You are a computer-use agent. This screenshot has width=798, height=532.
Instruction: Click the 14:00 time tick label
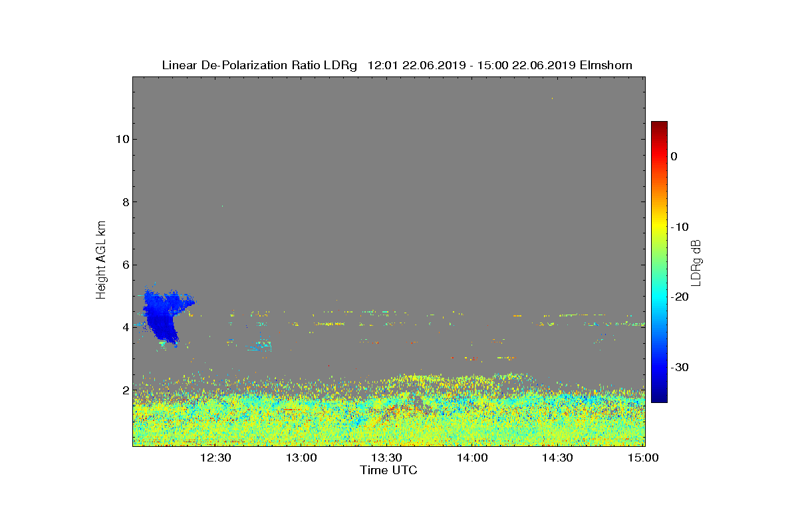click(473, 458)
